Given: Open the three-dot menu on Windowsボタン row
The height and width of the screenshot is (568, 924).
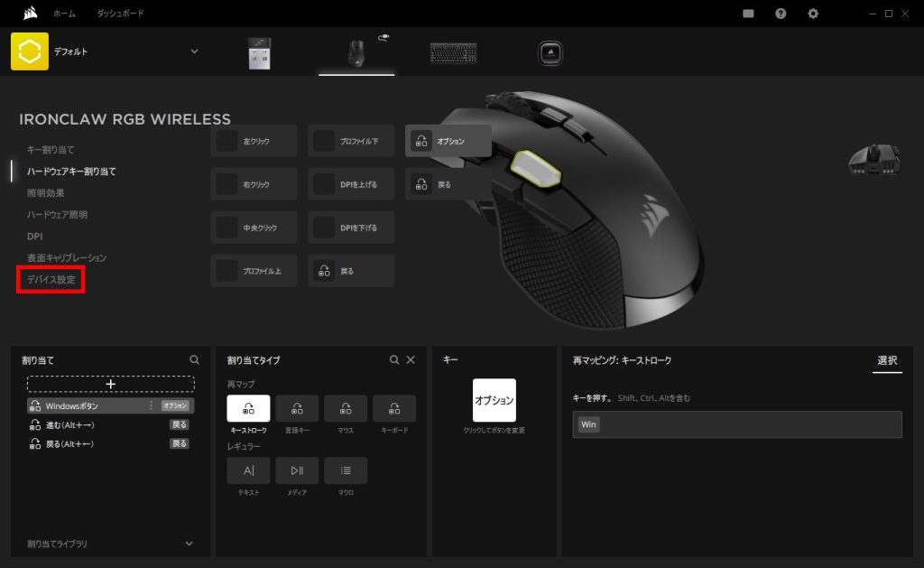Looking at the screenshot, I should [x=151, y=405].
